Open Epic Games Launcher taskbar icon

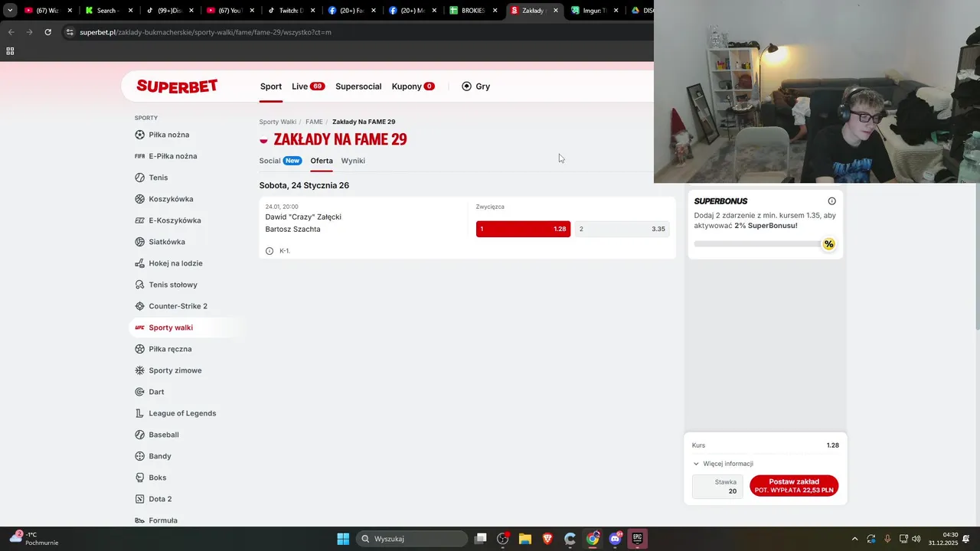click(x=637, y=539)
